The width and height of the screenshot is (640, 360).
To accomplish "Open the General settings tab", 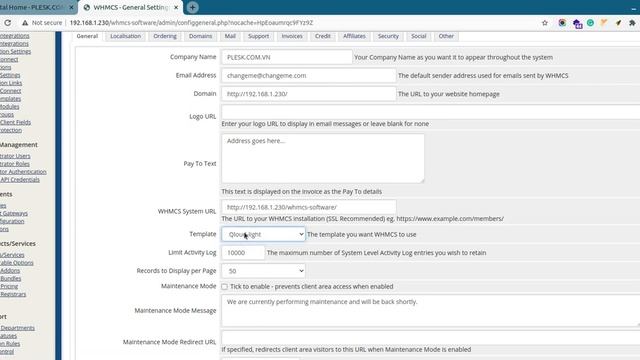I will (87, 36).
